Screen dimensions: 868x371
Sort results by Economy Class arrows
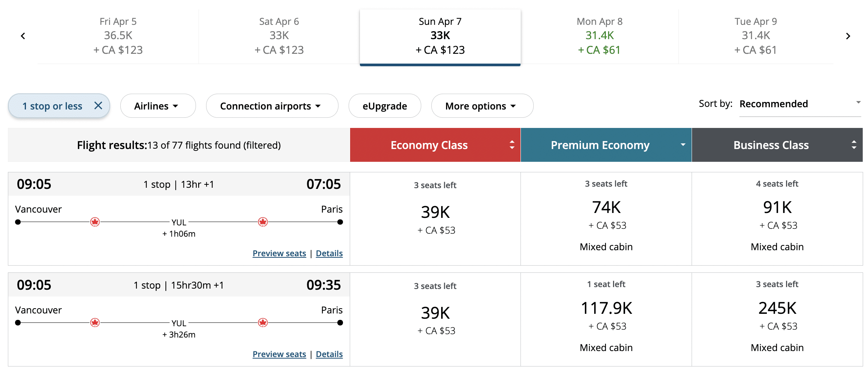tap(511, 145)
